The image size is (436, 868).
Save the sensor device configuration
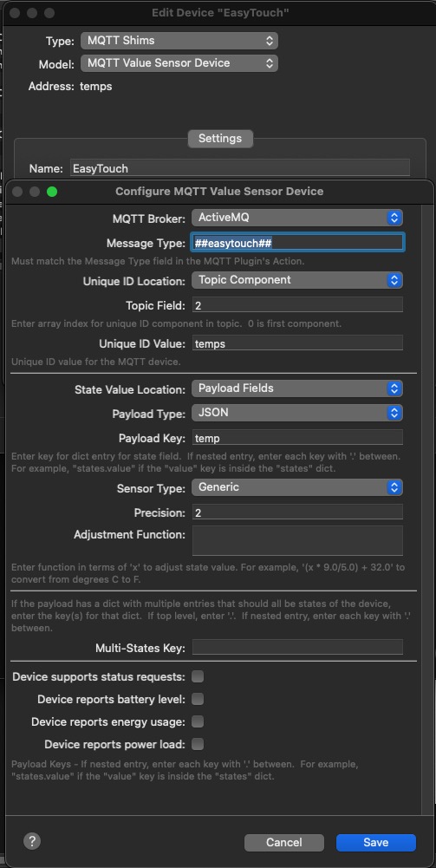click(375, 843)
